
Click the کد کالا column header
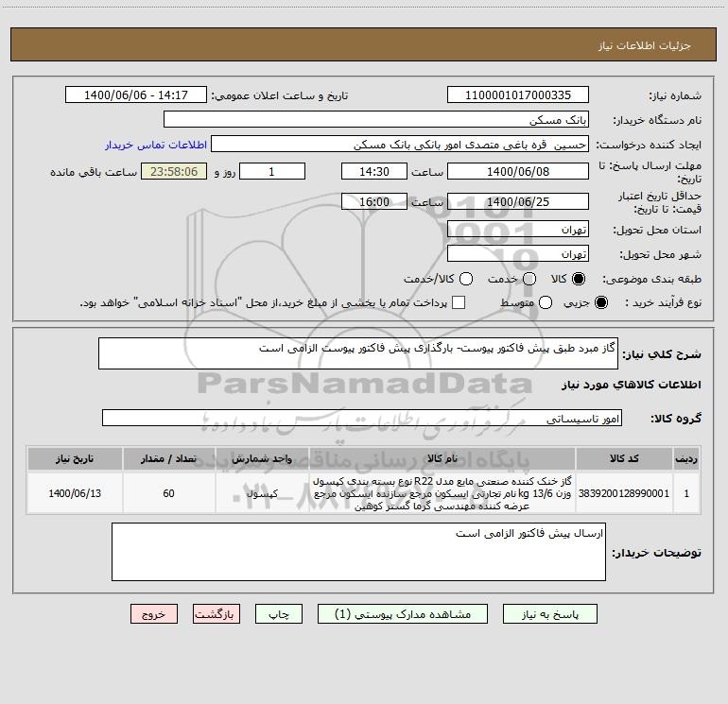point(624,458)
